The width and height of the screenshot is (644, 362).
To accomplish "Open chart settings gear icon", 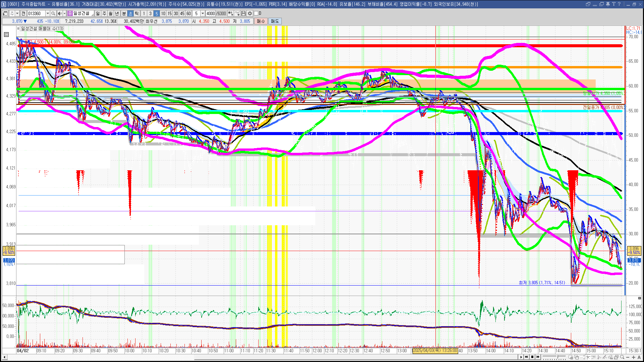I will (x=250, y=13).
